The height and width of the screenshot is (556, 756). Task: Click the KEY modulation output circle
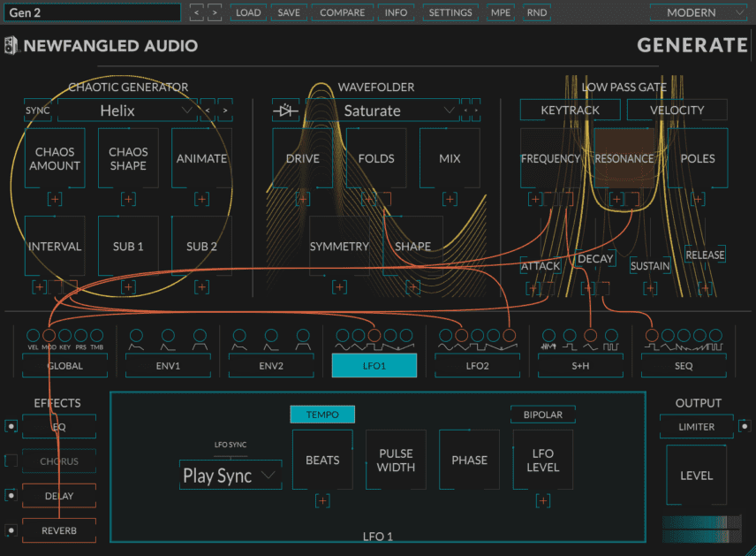click(x=64, y=335)
